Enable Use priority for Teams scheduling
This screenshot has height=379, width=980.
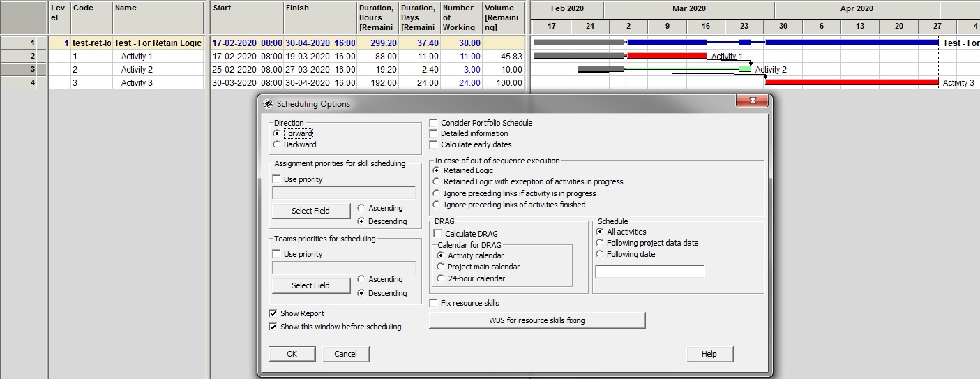(276, 254)
